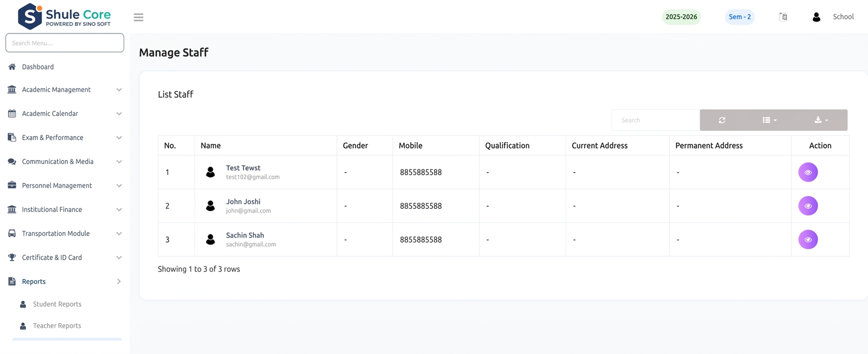Click the Transportation Module bus icon
The image size is (868, 354).
pyautogui.click(x=12, y=233)
